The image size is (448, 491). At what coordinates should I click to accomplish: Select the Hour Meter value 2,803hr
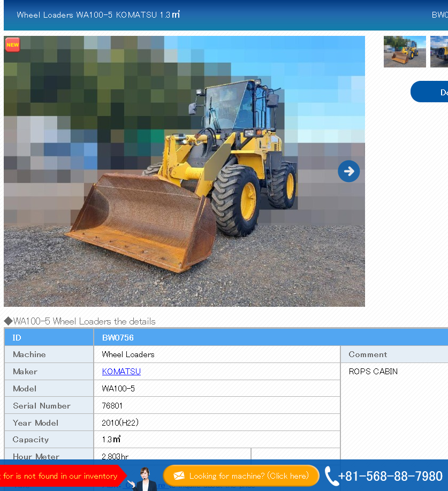(x=115, y=457)
